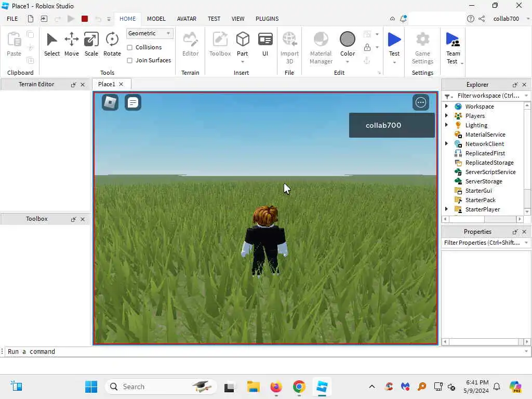Start the Test play button
Viewport: 532px width, 399px height.
click(x=394, y=40)
